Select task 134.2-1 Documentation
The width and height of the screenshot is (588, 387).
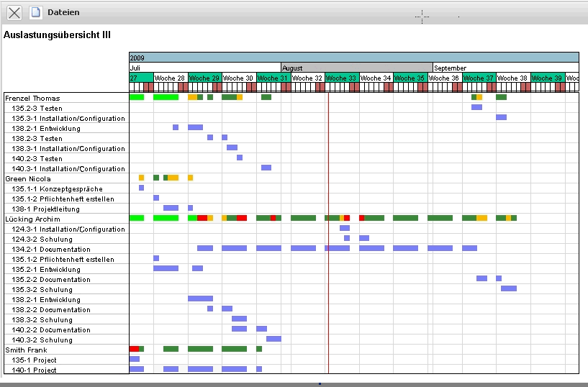click(66, 249)
